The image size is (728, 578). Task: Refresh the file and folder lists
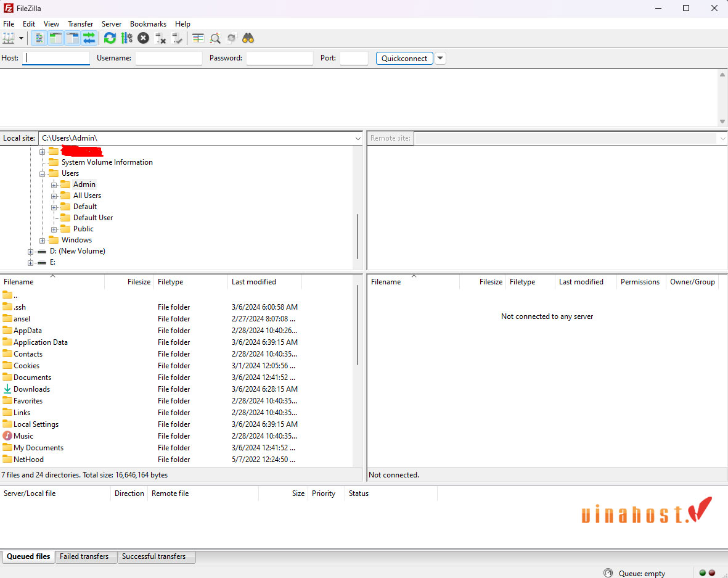click(110, 38)
